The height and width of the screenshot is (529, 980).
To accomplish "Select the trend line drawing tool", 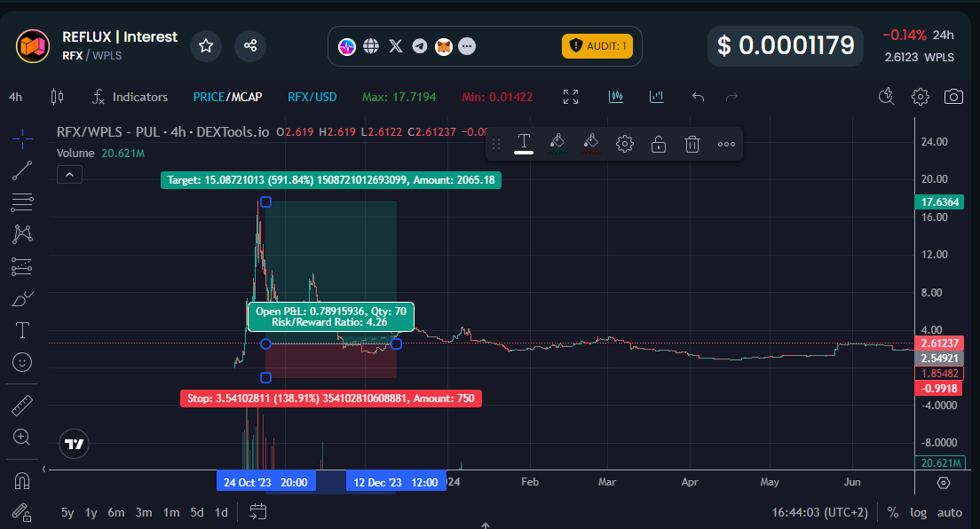I will pyautogui.click(x=22, y=170).
